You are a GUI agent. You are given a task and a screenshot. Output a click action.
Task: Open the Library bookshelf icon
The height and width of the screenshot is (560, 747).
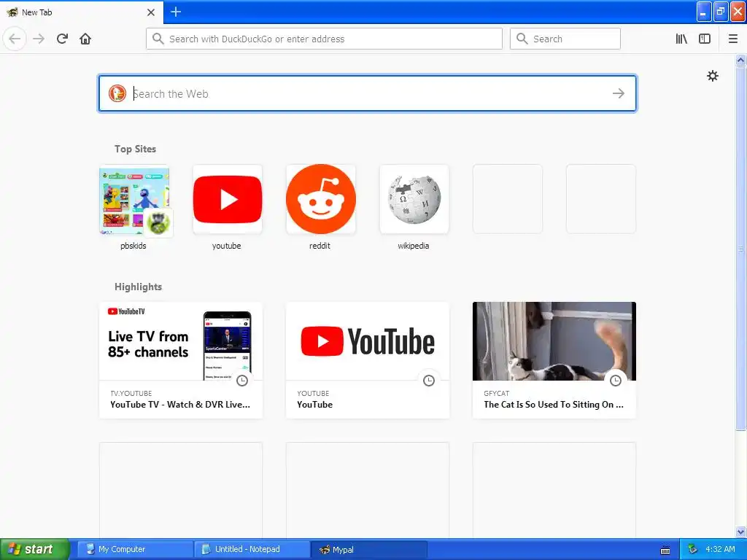[x=681, y=39]
